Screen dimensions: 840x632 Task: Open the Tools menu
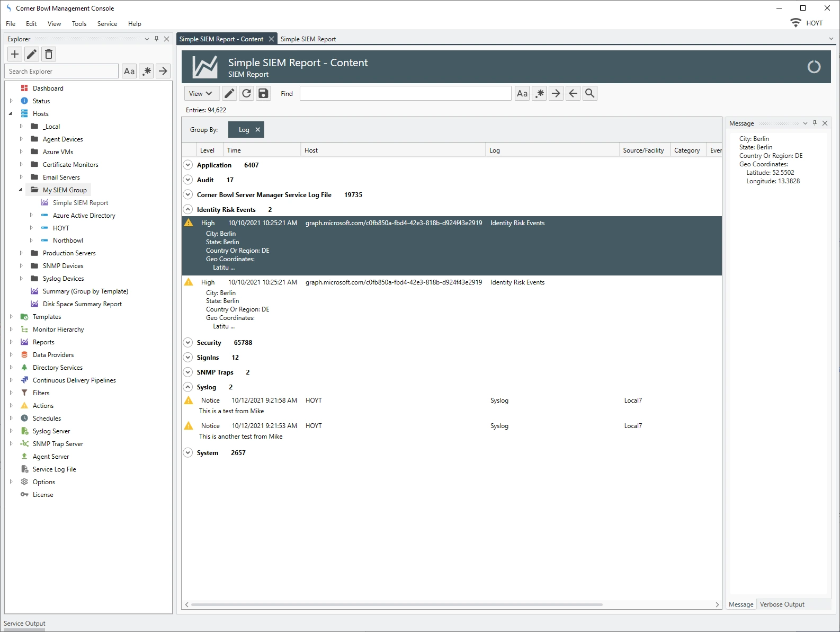[79, 24]
